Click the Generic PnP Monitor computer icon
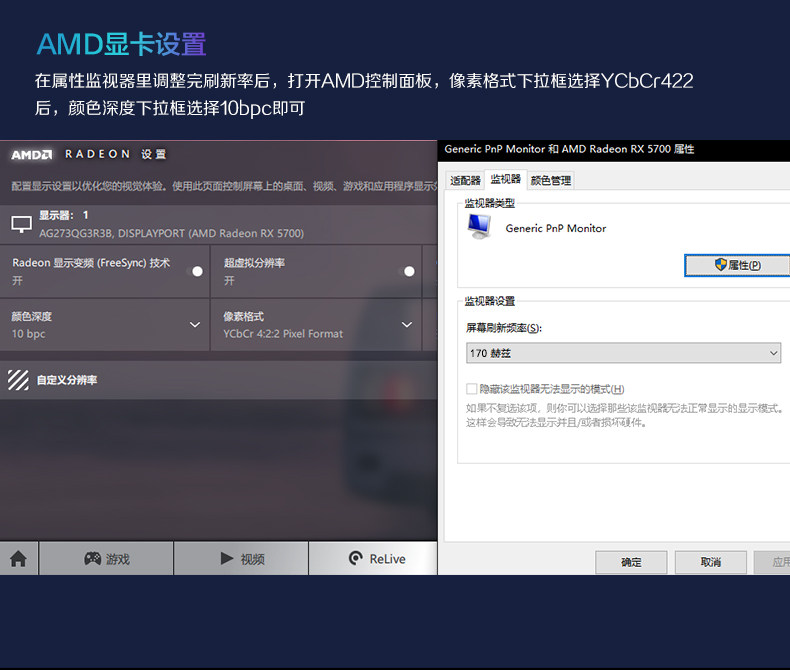 click(479, 227)
